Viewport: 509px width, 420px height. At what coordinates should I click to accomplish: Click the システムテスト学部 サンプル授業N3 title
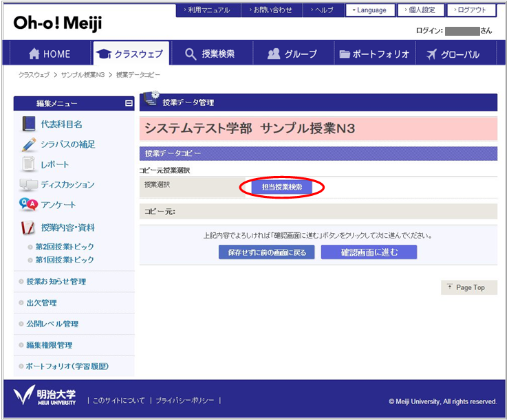click(250, 129)
